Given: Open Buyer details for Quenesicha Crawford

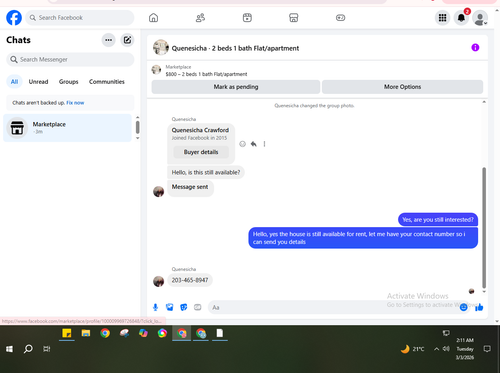Looking at the screenshot, I should 201,152.
